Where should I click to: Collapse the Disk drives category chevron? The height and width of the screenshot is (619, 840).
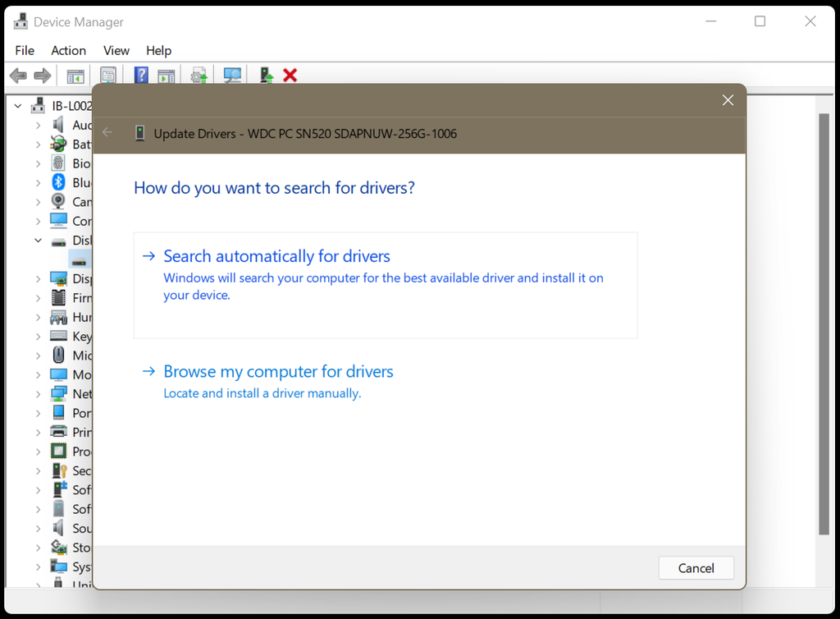tap(38, 241)
